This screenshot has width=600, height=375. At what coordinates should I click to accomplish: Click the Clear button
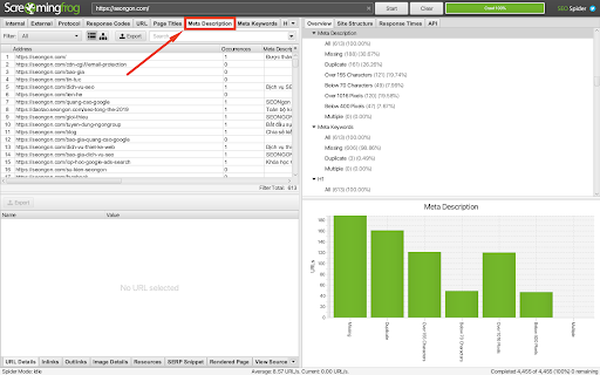point(427,8)
